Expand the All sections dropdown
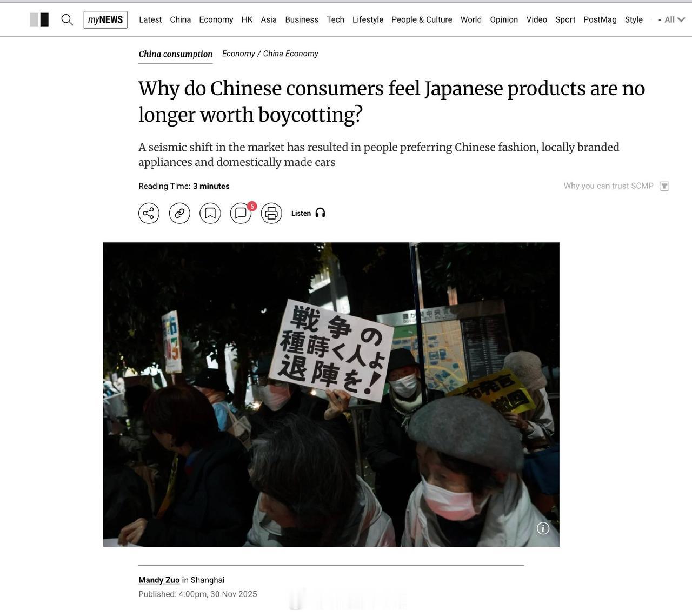The image size is (692, 616). (x=674, y=19)
